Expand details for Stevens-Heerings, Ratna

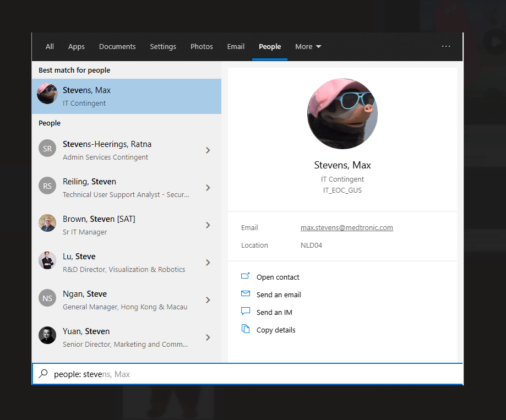[208, 150]
